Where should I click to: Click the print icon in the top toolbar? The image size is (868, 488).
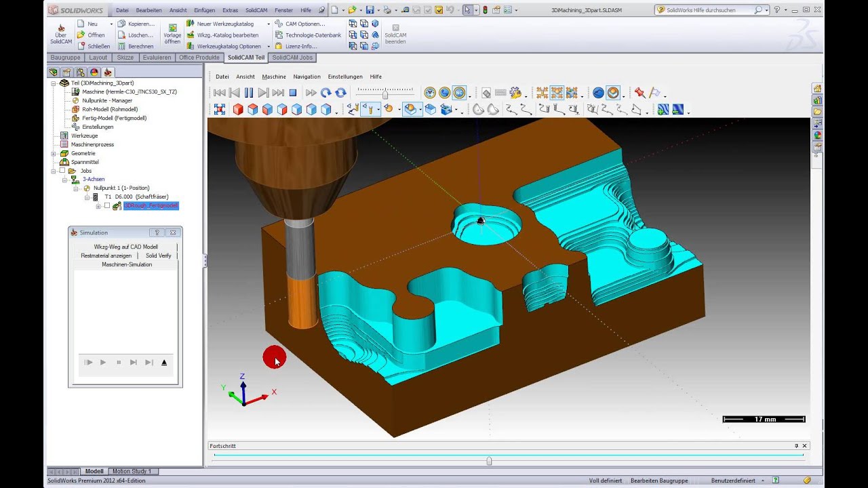click(x=387, y=10)
